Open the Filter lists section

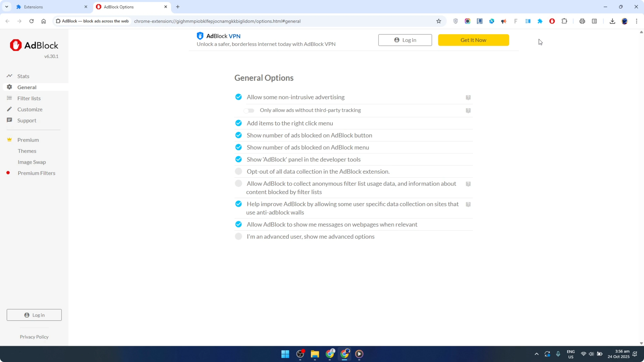click(x=29, y=98)
